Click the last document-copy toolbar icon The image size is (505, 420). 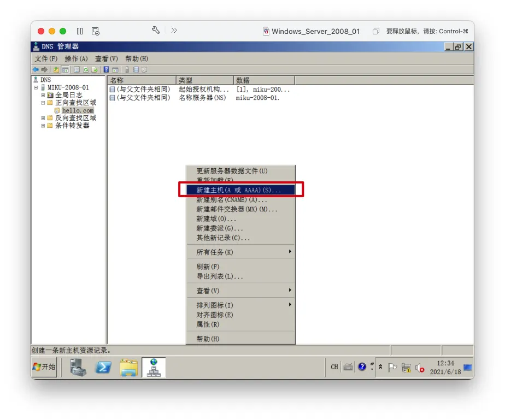pos(144,69)
